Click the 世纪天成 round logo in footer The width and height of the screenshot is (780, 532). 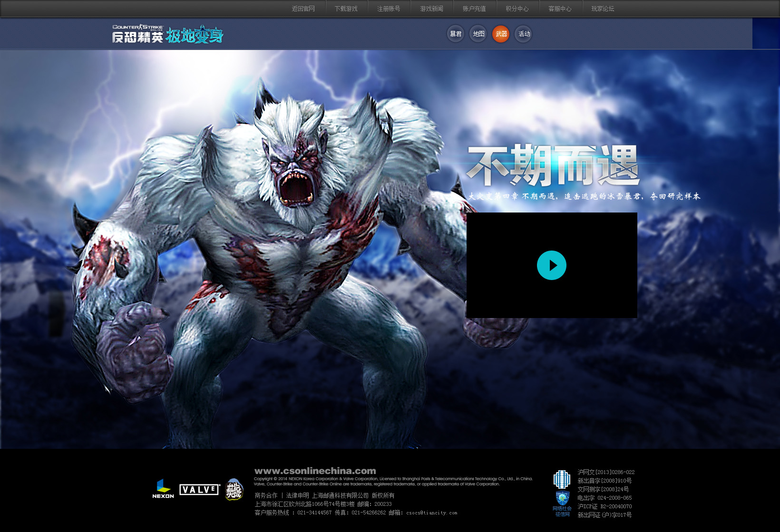pos(234,489)
